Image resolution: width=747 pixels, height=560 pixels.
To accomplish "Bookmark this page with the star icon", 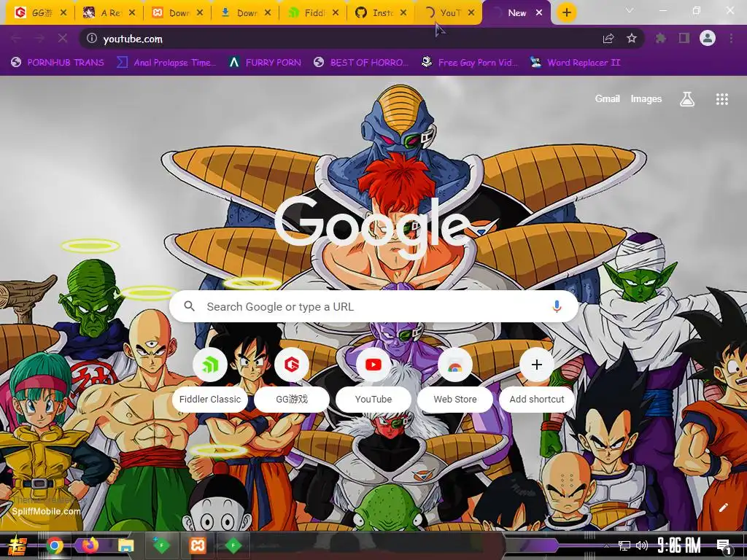I will click(632, 38).
